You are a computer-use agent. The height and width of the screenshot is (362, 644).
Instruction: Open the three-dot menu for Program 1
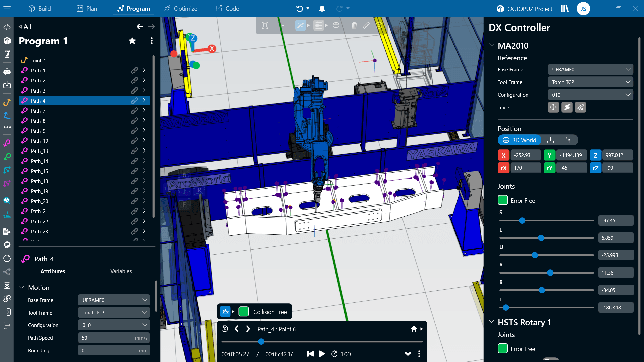152,41
